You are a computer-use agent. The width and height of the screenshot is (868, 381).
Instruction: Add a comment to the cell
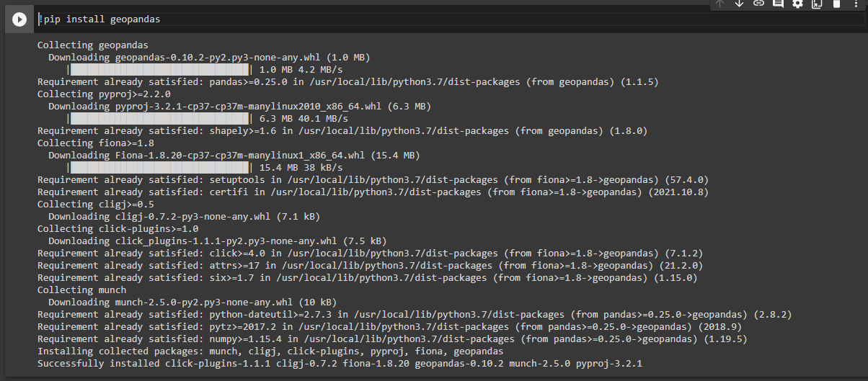pos(778,4)
